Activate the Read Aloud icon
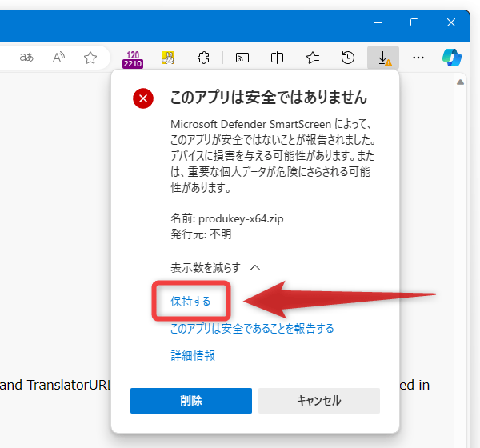Viewport: 480px width, 448px height. [58, 58]
